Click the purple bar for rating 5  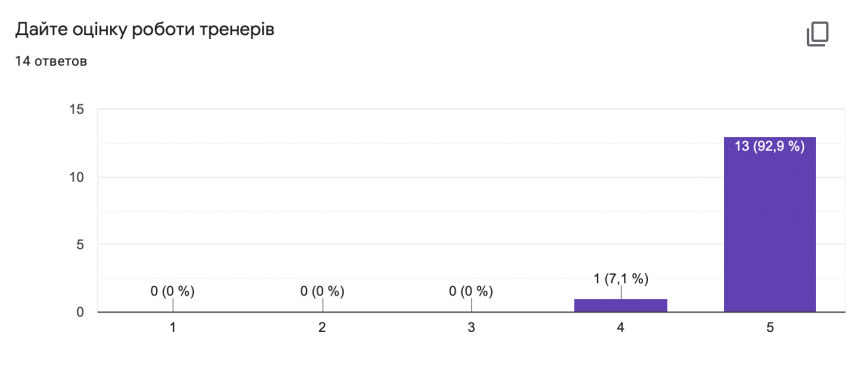tap(770, 224)
